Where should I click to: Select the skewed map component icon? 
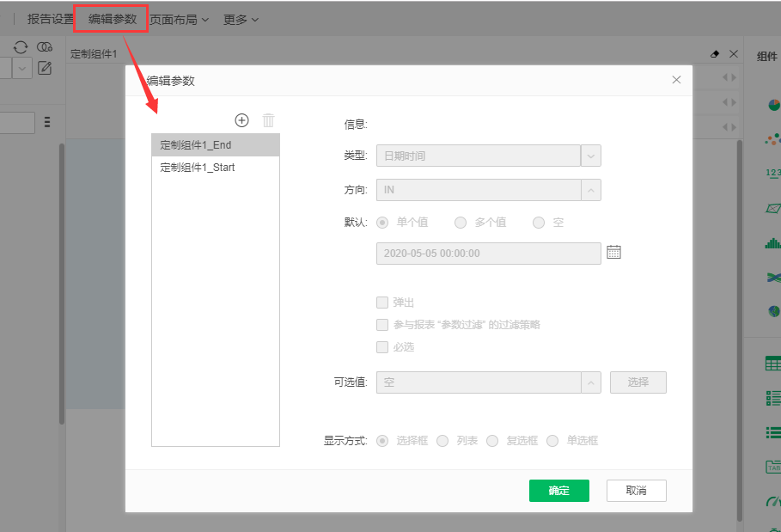pos(772,208)
